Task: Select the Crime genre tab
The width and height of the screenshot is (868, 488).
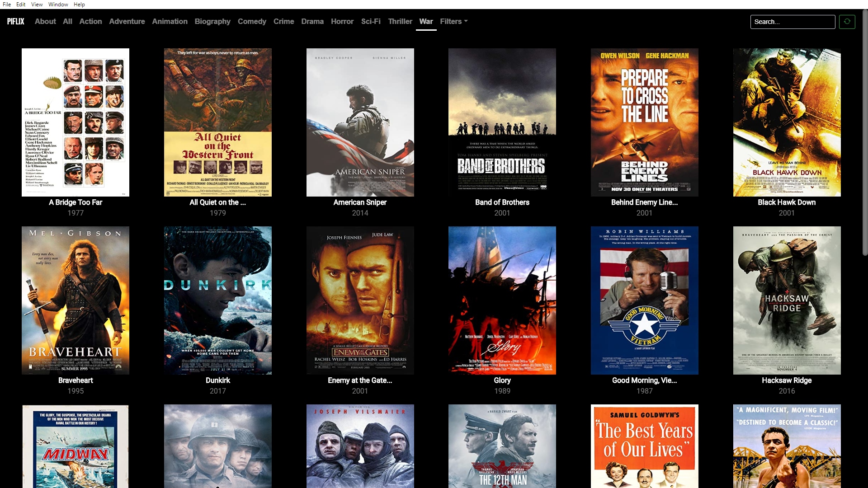Action: (x=283, y=21)
